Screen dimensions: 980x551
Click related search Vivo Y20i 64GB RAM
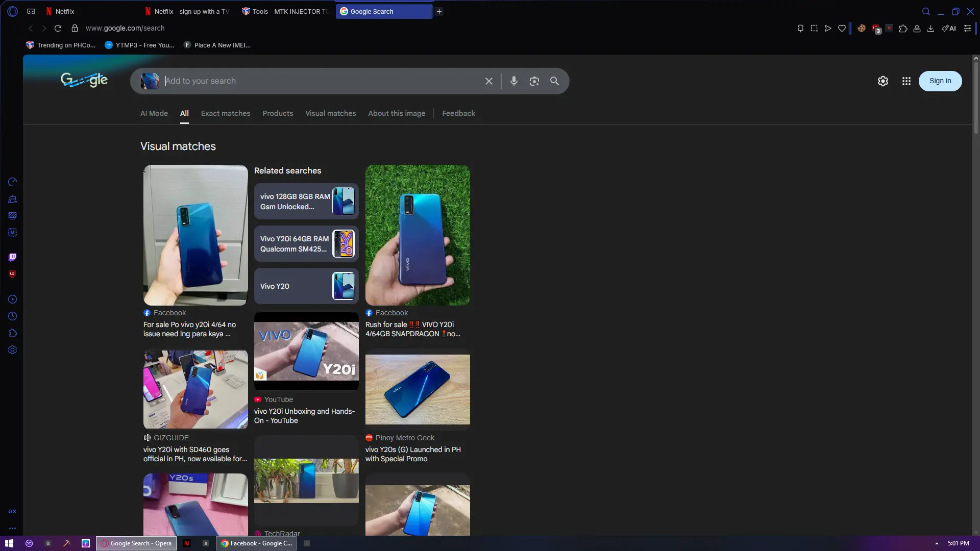[x=306, y=244]
